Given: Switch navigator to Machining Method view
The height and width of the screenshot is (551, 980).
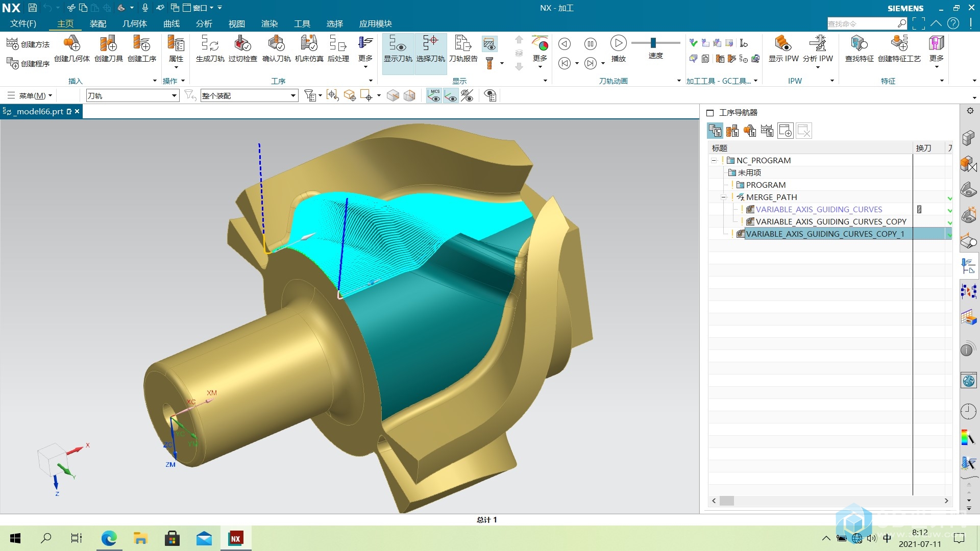Looking at the screenshot, I should [x=767, y=131].
